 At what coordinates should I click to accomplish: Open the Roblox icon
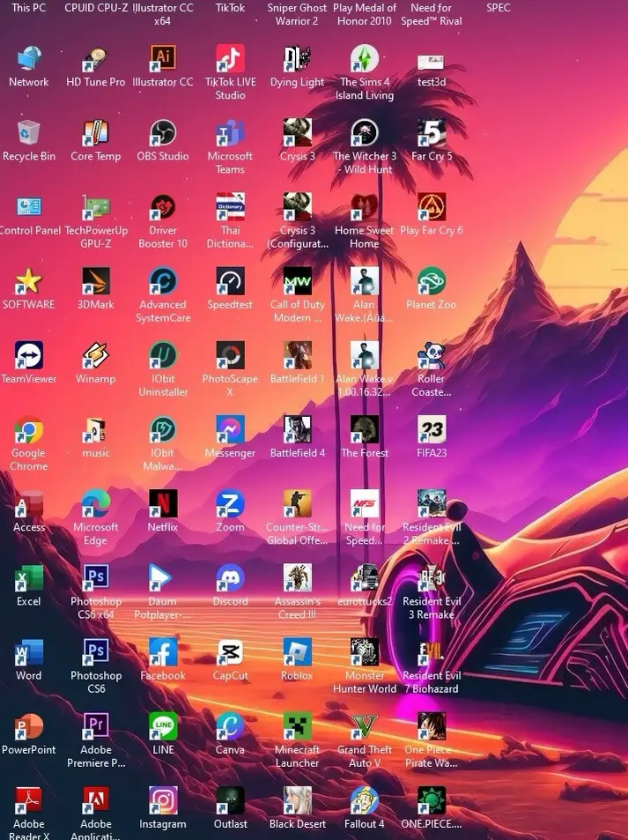[297, 652]
